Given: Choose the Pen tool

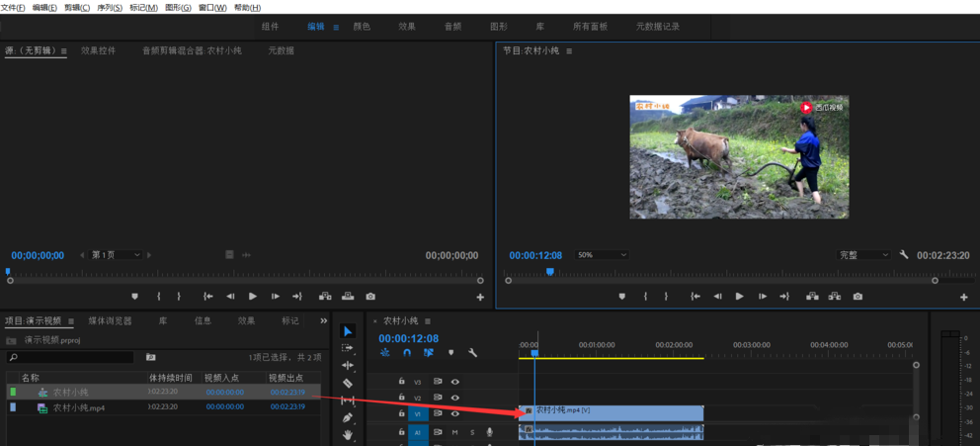Looking at the screenshot, I should (x=348, y=417).
